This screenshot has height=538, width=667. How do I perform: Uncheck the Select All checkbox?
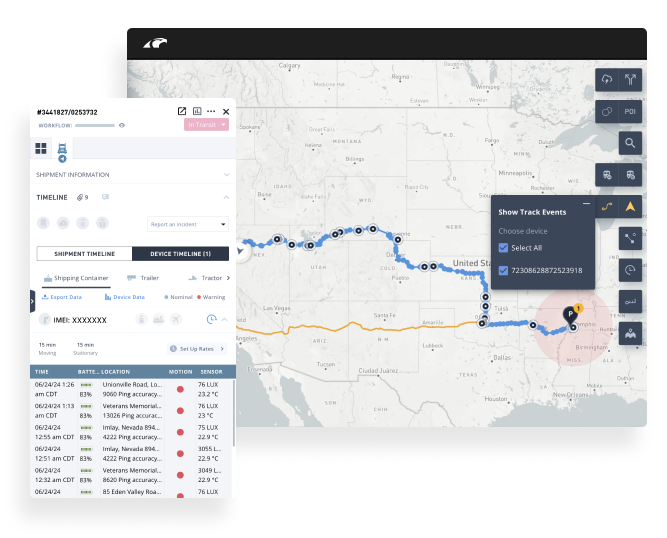tap(503, 248)
